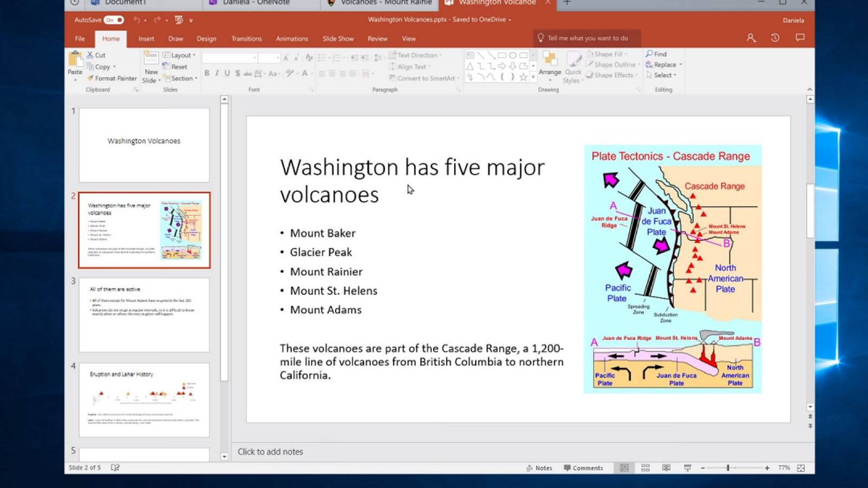This screenshot has height=488, width=868.
Task: Undo the last action in Quick Access
Action: pos(137,20)
